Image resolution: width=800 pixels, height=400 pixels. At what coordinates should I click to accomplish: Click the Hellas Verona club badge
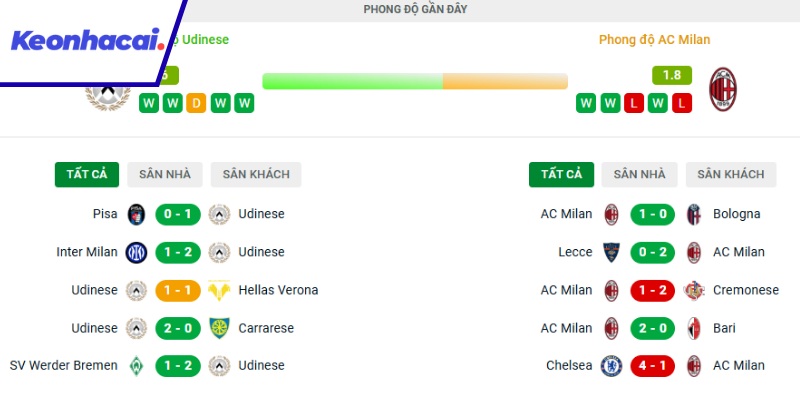point(219,290)
